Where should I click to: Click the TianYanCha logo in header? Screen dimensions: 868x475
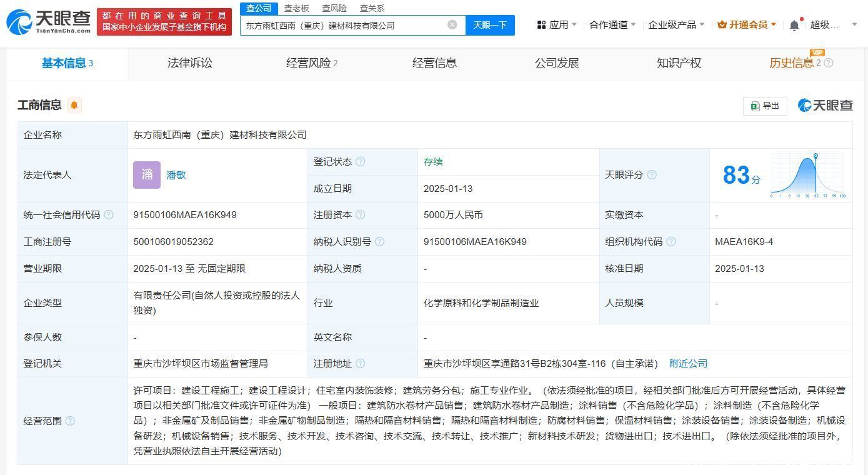pos(49,22)
